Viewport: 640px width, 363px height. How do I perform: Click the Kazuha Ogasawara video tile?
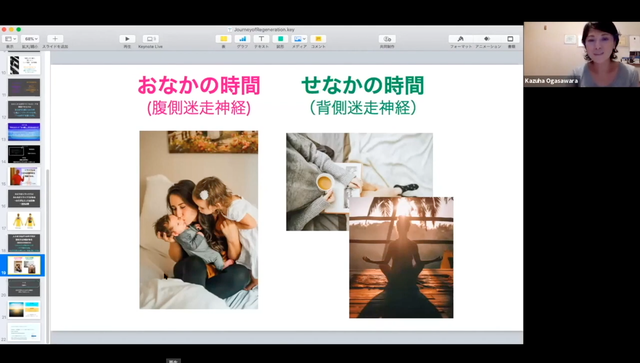point(582,54)
